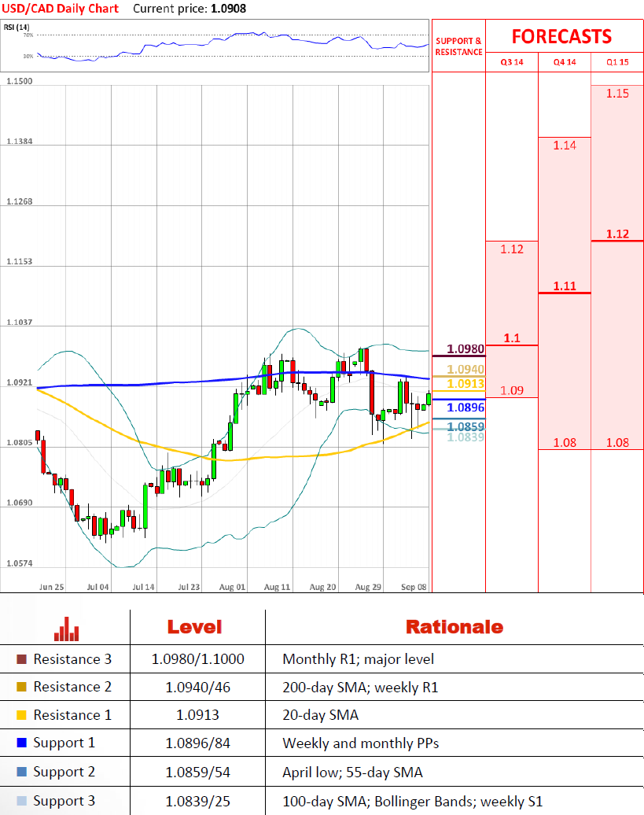The height and width of the screenshot is (815, 644).
Task: Click the Resistance 1 yellow color swatch
Action: point(21,714)
